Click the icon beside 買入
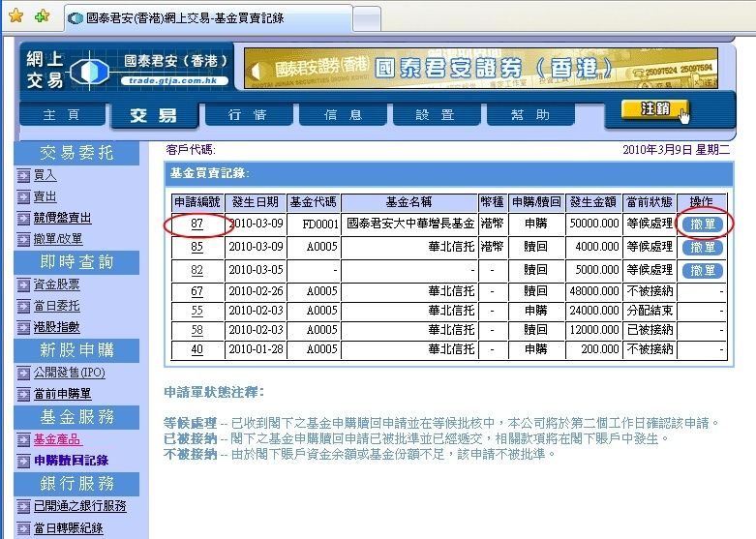Viewport: 756px width, 539px height. [23, 176]
